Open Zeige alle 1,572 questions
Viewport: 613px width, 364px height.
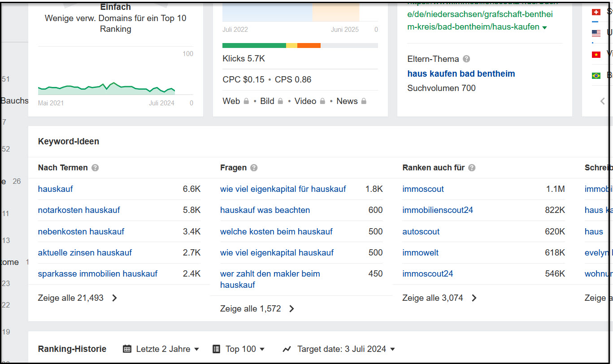click(257, 308)
